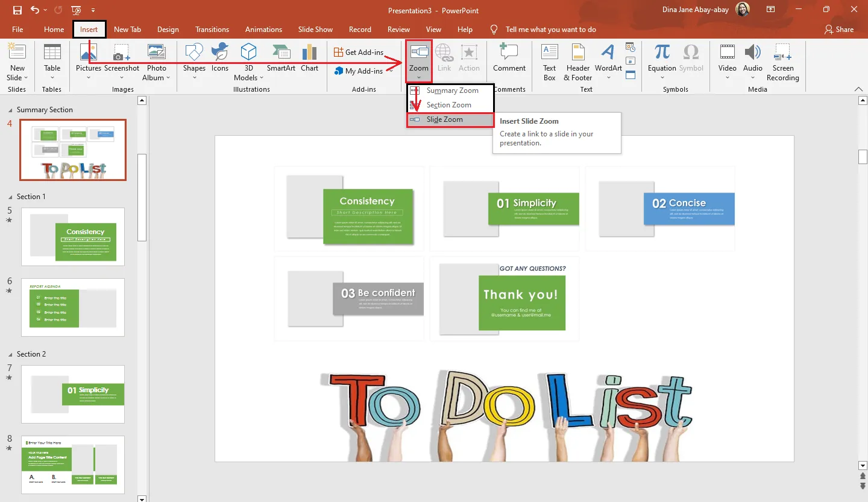The height and width of the screenshot is (502, 868).
Task: Select slide 6 thumbnail Report Agenda
Action: [73, 307]
